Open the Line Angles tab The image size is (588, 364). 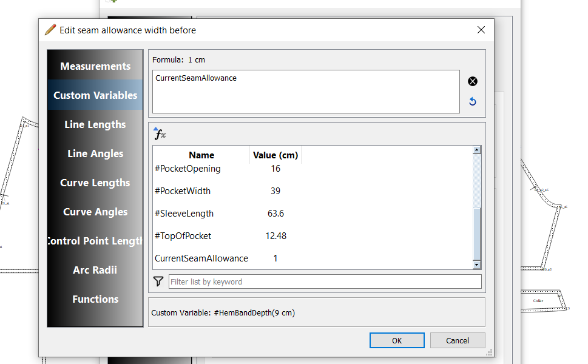(x=95, y=153)
